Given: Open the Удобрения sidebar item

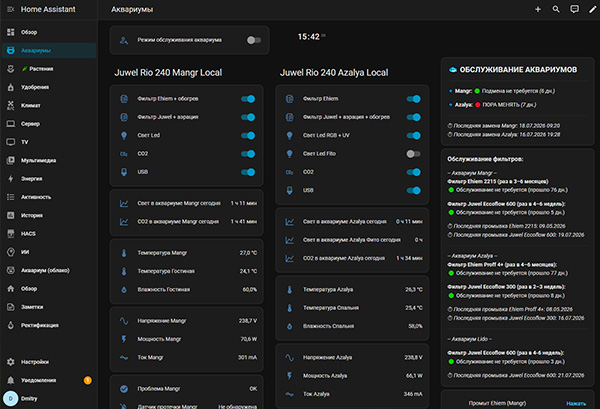Looking at the screenshot, I should tap(49, 87).
